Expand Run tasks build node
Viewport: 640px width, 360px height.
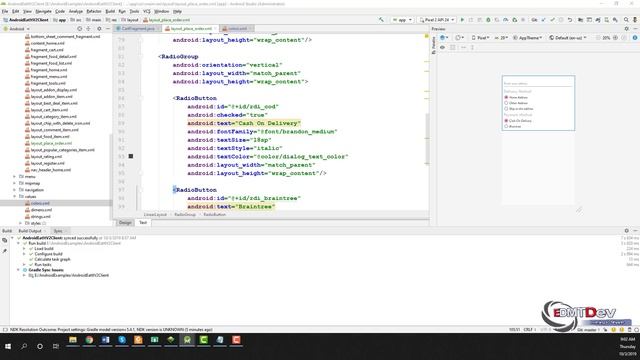(24, 264)
